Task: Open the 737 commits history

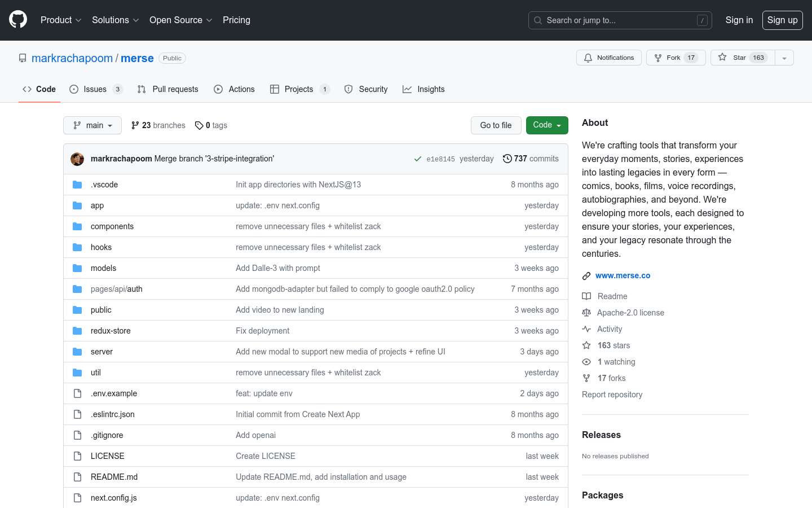Action: (531, 159)
